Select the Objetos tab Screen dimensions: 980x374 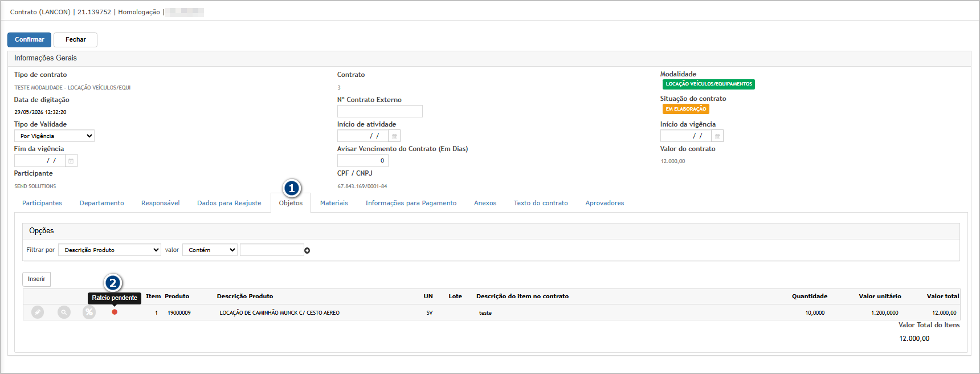(291, 203)
